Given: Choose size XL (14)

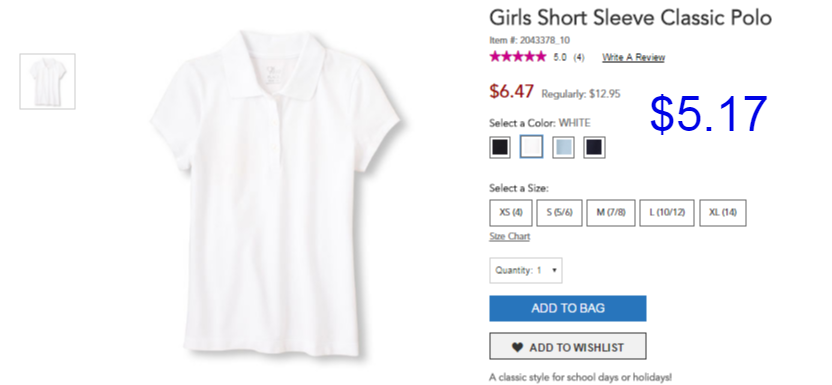Looking at the screenshot, I should pyautogui.click(x=723, y=213).
